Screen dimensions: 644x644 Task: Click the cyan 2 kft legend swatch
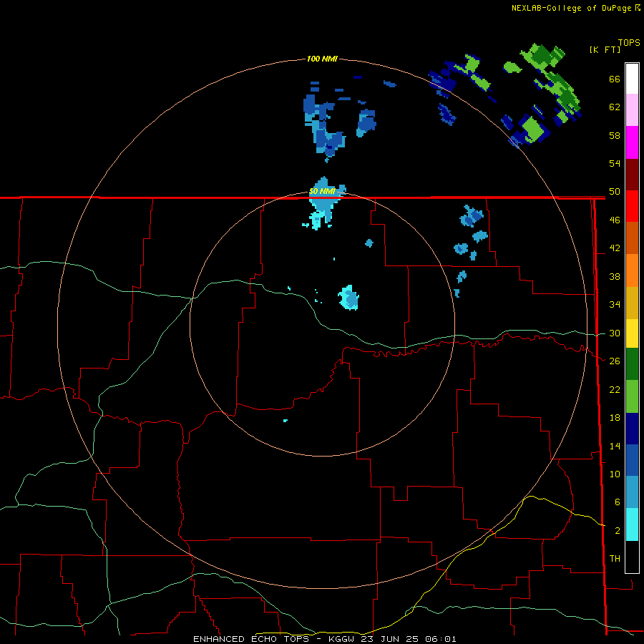632,525
